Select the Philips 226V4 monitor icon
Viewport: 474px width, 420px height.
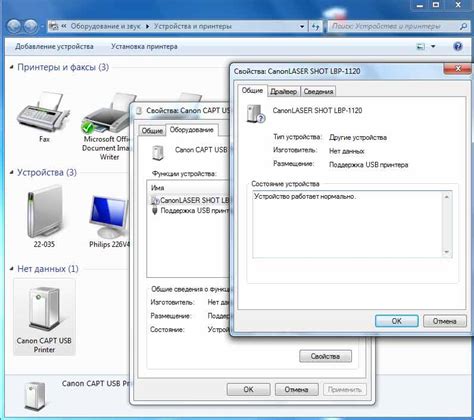coord(109,217)
